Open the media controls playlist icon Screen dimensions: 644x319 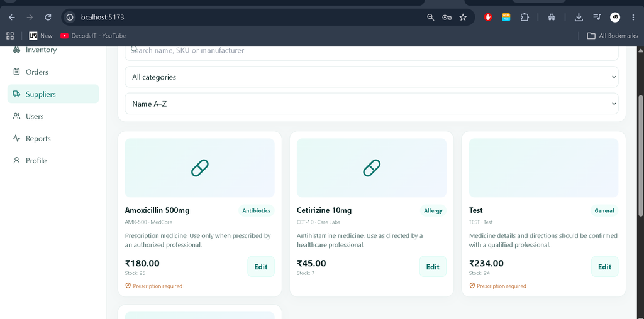[x=597, y=17]
